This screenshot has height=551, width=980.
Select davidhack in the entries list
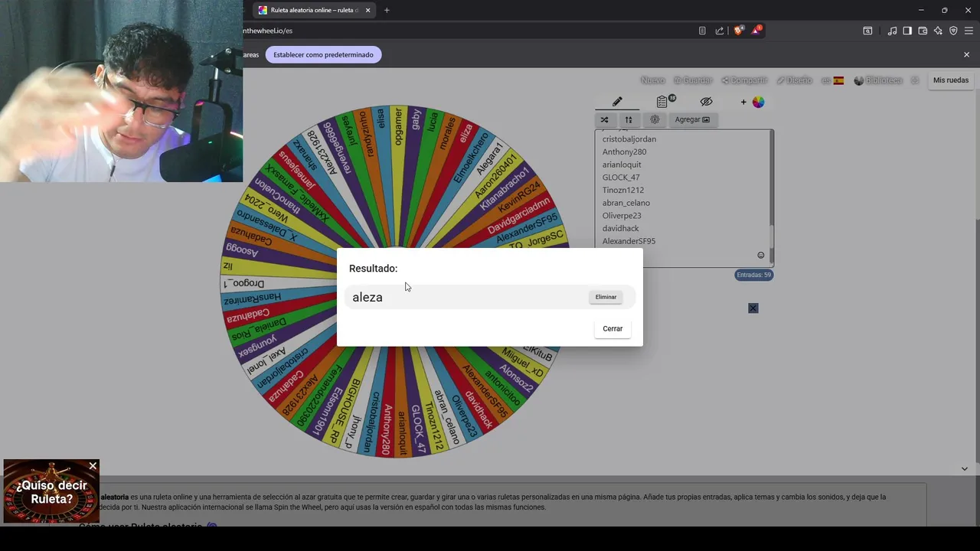point(620,228)
